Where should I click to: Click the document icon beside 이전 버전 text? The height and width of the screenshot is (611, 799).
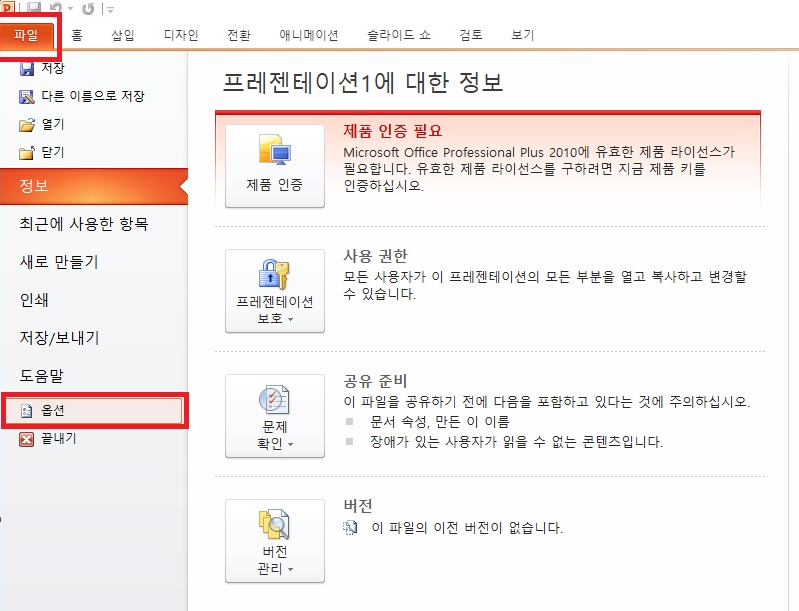[x=351, y=527]
